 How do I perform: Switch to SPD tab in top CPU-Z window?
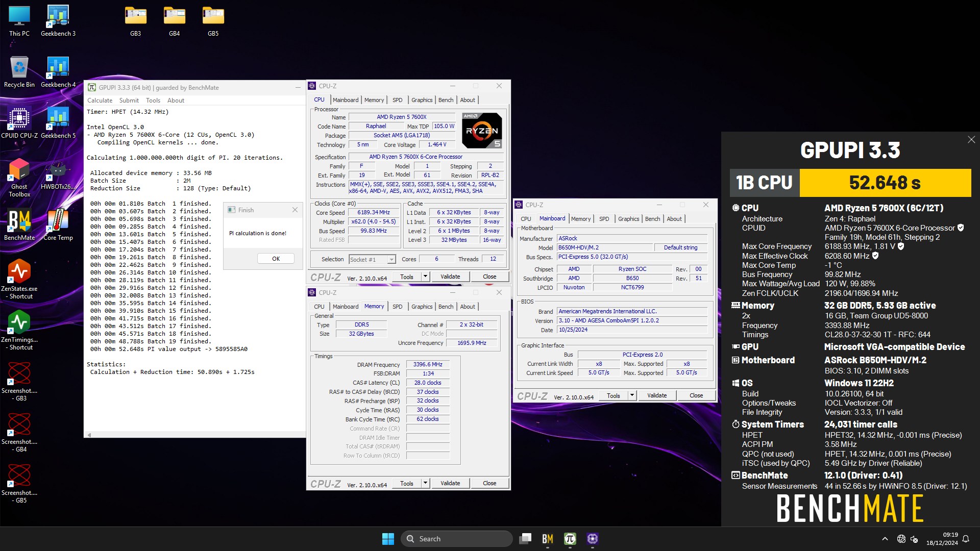click(398, 100)
